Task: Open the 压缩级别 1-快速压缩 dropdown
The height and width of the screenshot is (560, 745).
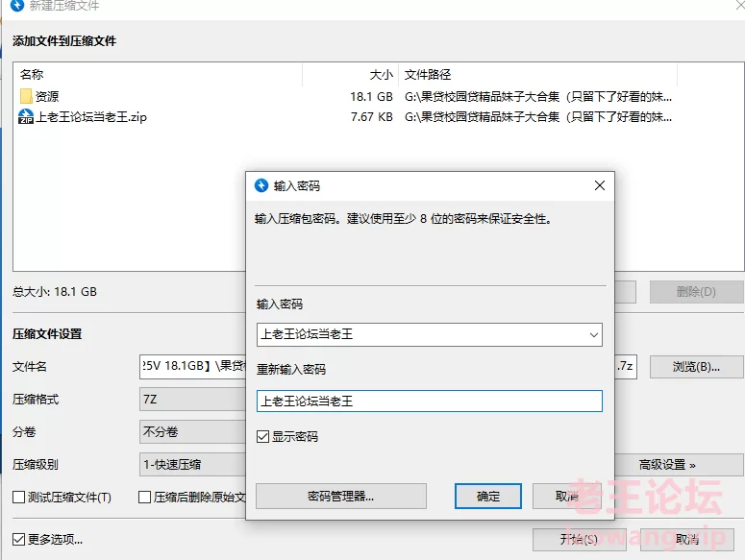Action: tap(193, 465)
